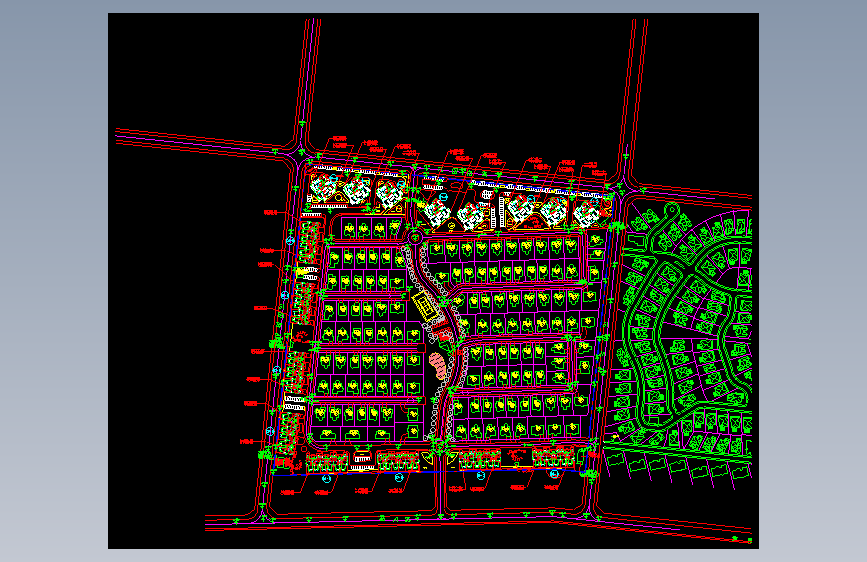Click the circular cul-de-sac in the green neighborhood
This screenshot has height=562, width=867.
coord(671,209)
